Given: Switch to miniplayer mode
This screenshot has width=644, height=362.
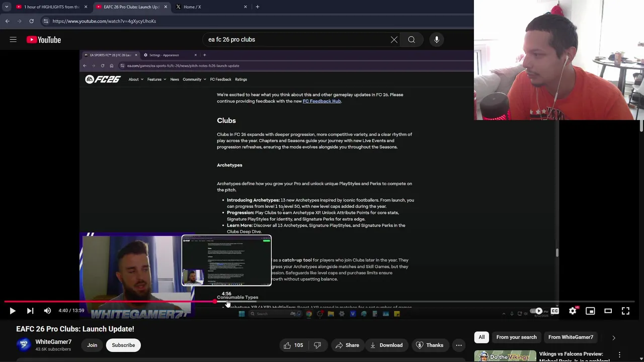Looking at the screenshot, I should 590,311.
